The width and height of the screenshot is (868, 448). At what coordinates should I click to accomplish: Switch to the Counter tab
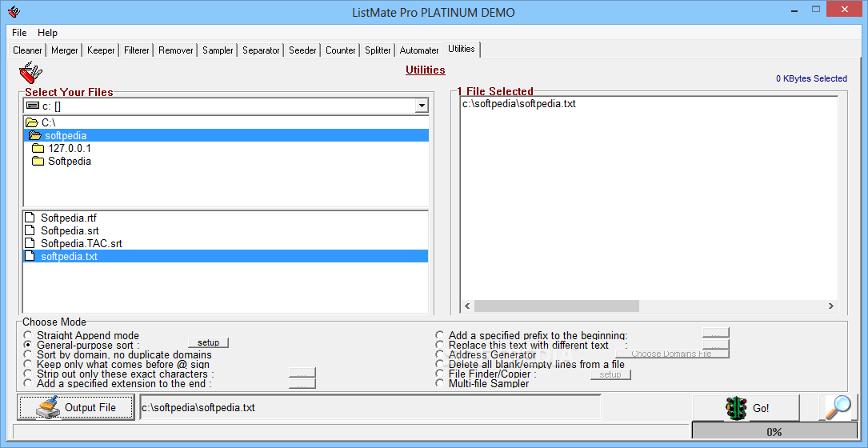click(341, 50)
